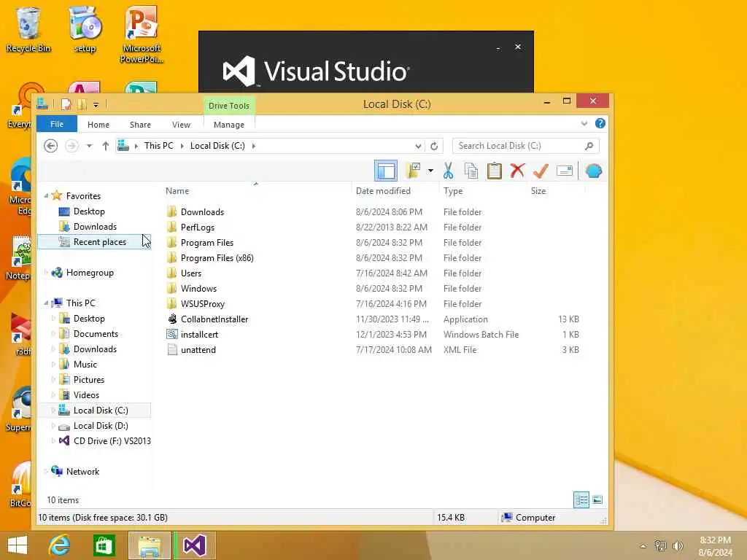Viewport: 747px width, 560px height.
Task: Expand the ribbon with the chevron
Action: [x=584, y=124]
